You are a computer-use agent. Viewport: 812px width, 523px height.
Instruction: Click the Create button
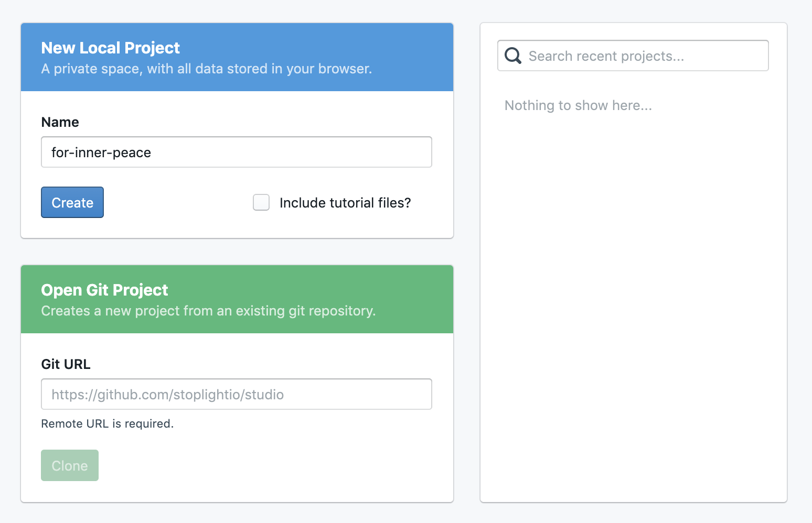pyautogui.click(x=72, y=202)
